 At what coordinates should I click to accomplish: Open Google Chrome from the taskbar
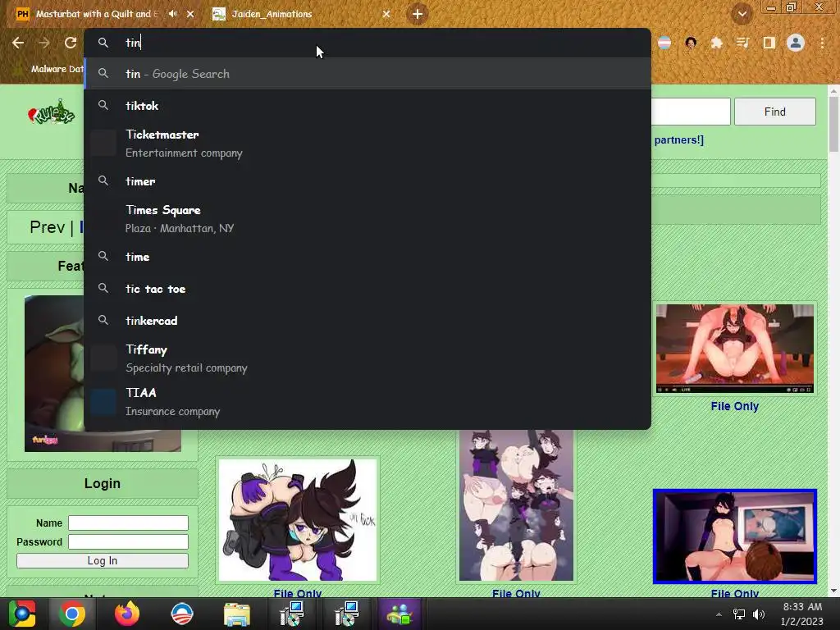coord(72,614)
